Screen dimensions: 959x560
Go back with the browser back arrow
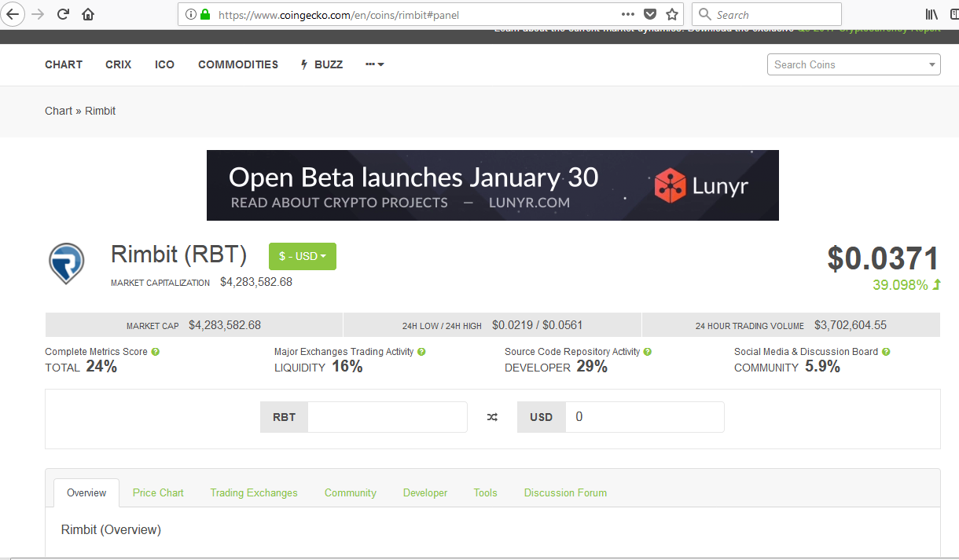point(13,14)
